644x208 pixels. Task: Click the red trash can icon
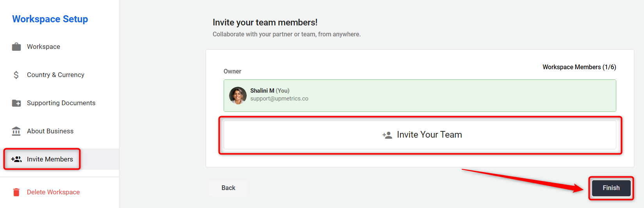coord(16,192)
